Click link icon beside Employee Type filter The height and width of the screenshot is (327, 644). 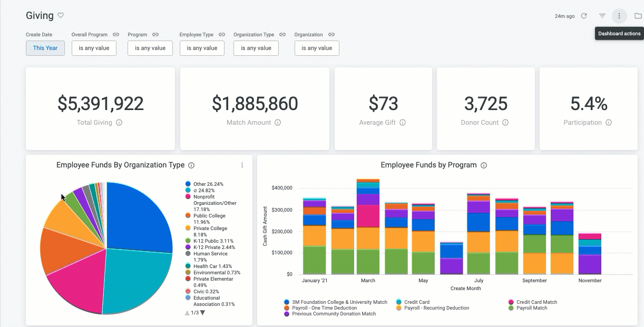(x=222, y=35)
